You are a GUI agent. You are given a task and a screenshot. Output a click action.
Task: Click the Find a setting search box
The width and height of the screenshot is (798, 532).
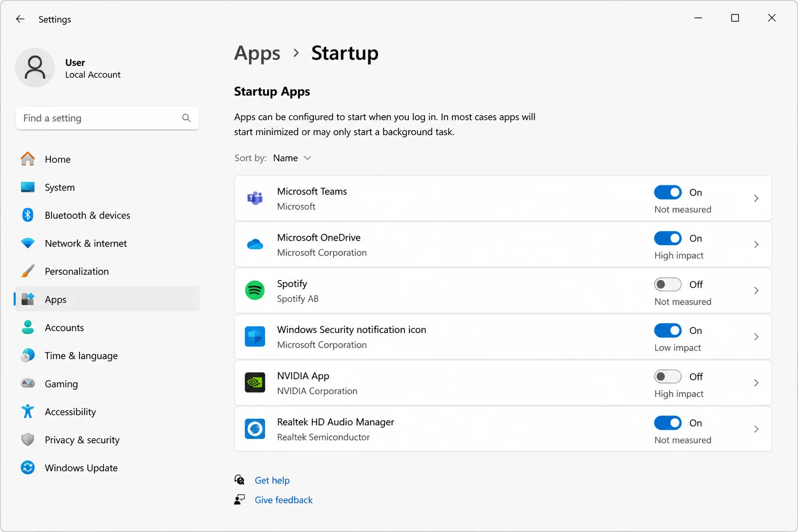click(x=108, y=118)
